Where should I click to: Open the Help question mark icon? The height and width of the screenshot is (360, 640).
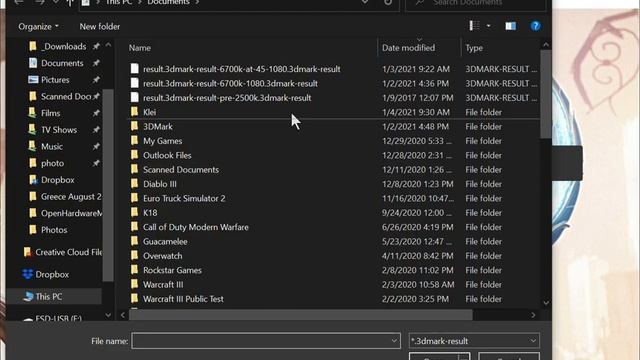pyautogui.click(x=535, y=26)
